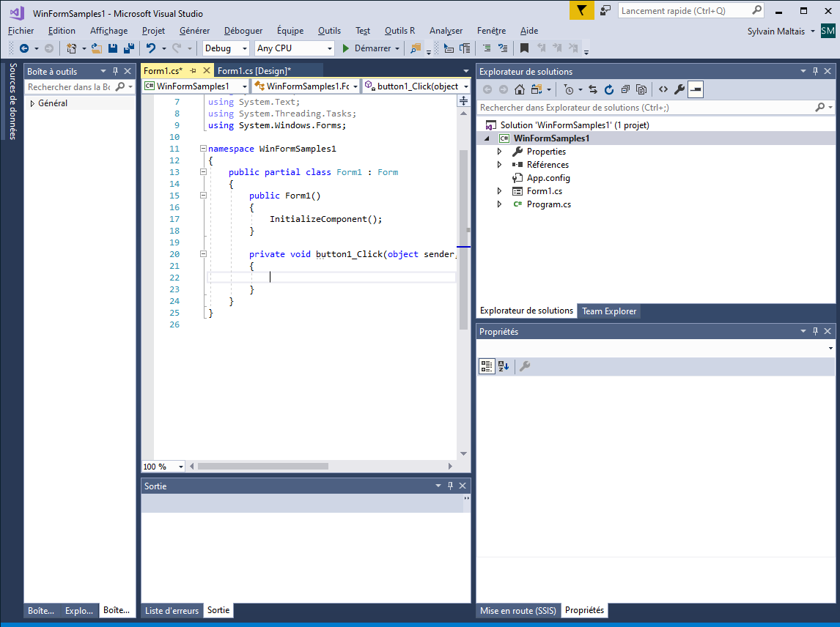
Task: Toggle the pin on the Boîte à outils panel
Action: click(115, 71)
